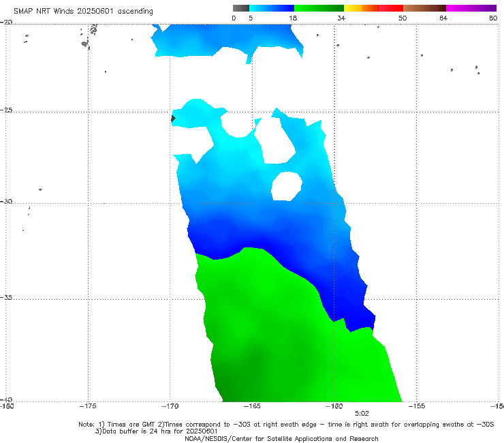This screenshot has height=443, width=504.
Task: Click the note line starting 'Note: 1) Times are GMT'
Action: click(x=286, y=425)
